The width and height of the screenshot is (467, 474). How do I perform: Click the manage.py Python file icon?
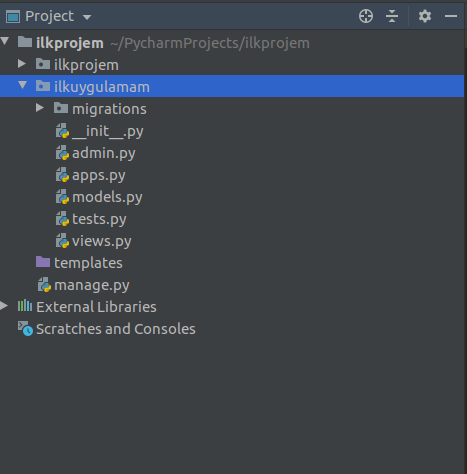click(44, 285)
